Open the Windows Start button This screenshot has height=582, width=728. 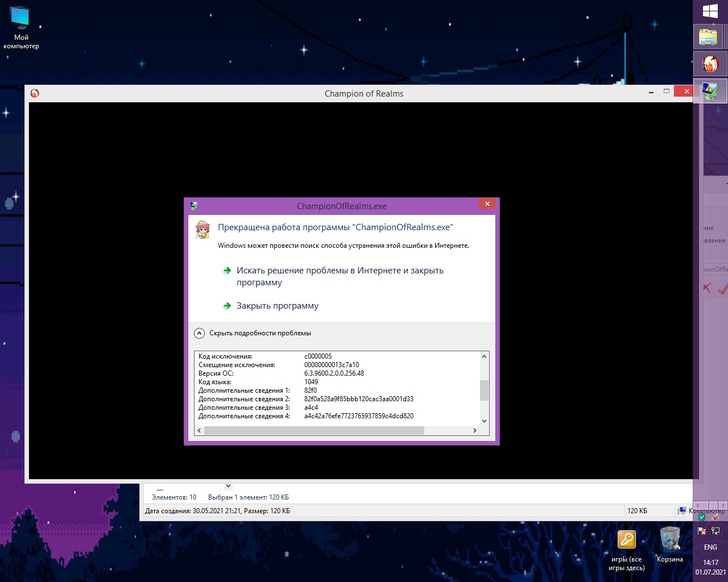coord(710,11)
